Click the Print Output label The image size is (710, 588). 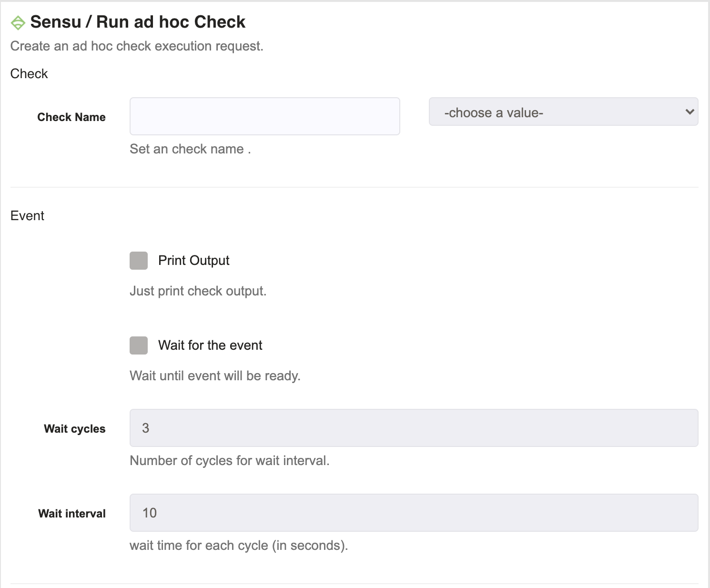[x=194, y=261]
